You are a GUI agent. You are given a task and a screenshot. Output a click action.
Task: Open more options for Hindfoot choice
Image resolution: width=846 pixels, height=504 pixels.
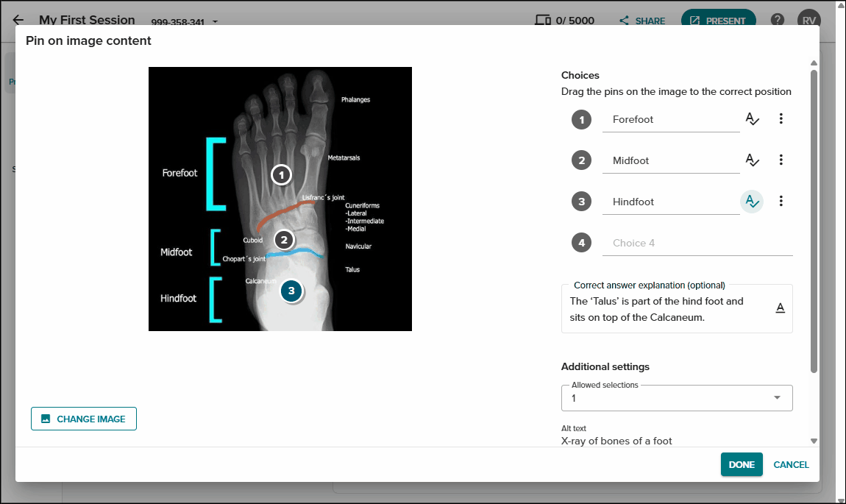[x=781, y=202]
